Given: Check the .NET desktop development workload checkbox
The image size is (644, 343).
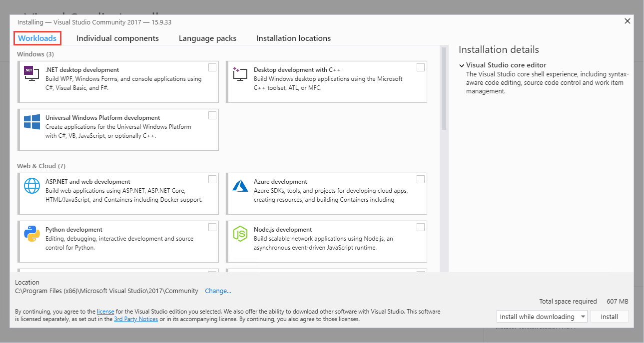Looking at the screenshot, I should 212,67.
